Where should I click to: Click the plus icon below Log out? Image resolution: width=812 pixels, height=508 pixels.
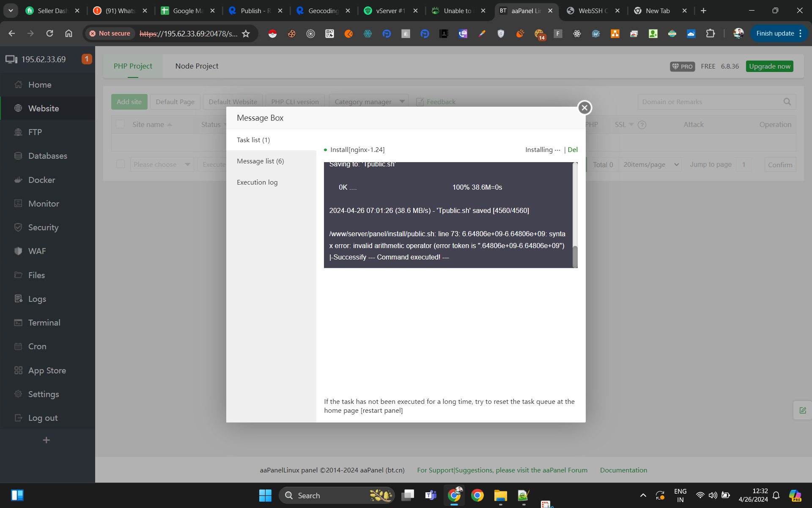click(x=47, y=440)
